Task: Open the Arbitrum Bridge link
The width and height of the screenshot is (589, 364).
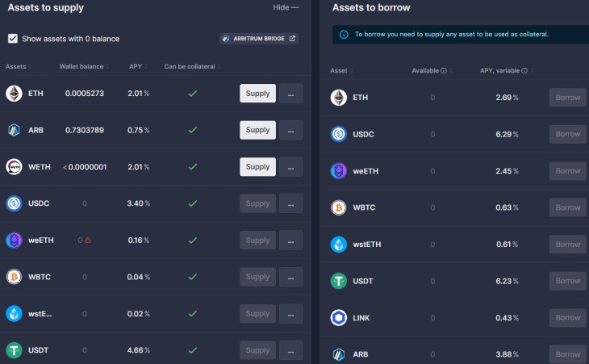Action: click(258, 38)
